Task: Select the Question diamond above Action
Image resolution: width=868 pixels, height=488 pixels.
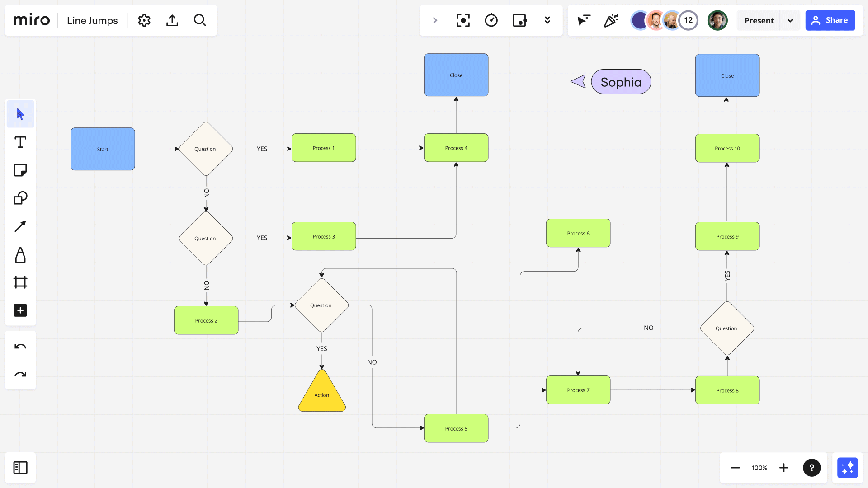Action: 322,305
